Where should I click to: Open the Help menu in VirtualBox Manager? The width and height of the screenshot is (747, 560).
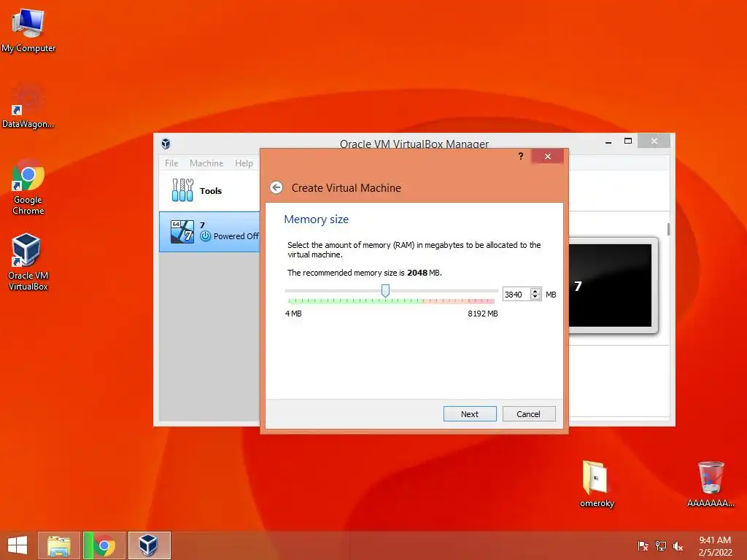(x=244, y=163)
